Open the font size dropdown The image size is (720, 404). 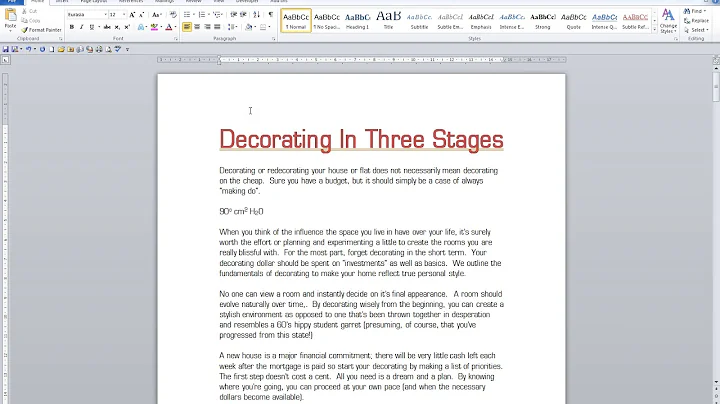coord(124,15)
